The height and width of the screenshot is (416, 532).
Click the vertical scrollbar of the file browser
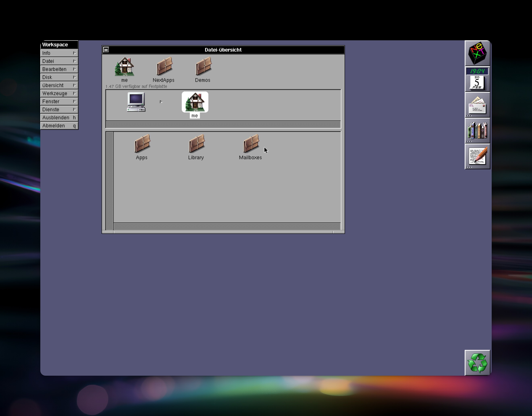coord(110,181)
